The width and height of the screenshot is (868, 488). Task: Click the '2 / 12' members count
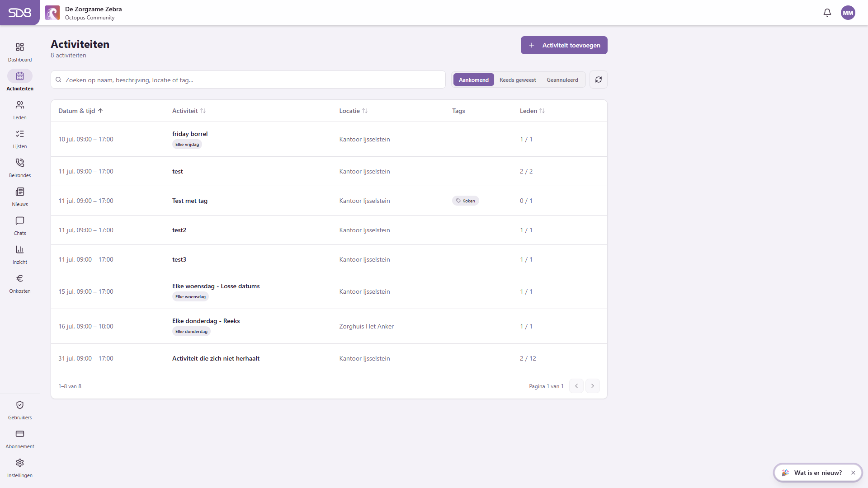coord(528,358)
